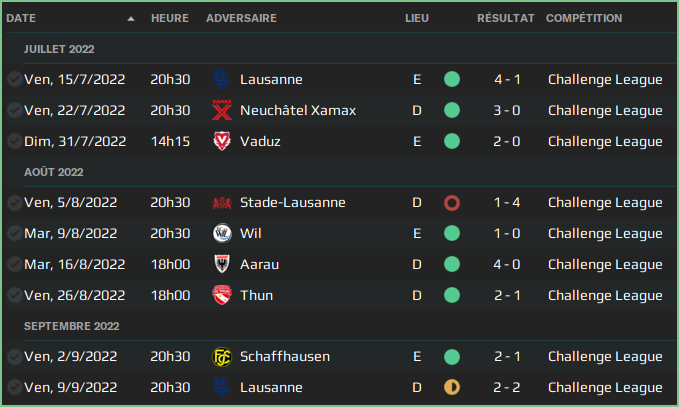Click the Lausanne club crest on 15/7/2022
Viewport: 679px width, 407px height.
click(x=222, y=80)
